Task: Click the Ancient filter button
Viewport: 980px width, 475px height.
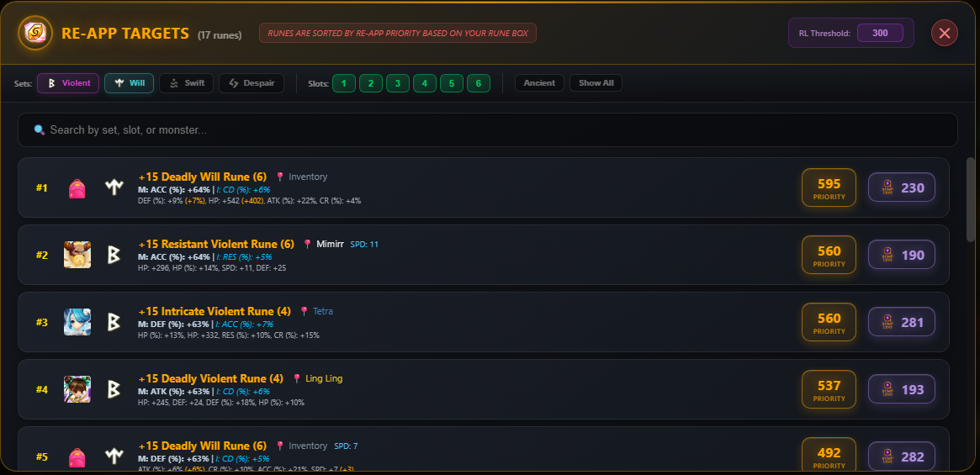Action: tap(539, 83)
